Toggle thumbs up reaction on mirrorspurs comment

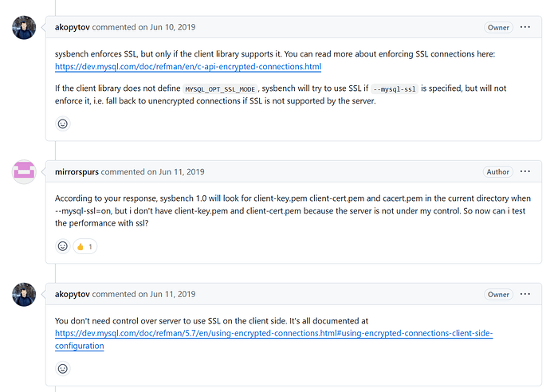click(84, 246)
